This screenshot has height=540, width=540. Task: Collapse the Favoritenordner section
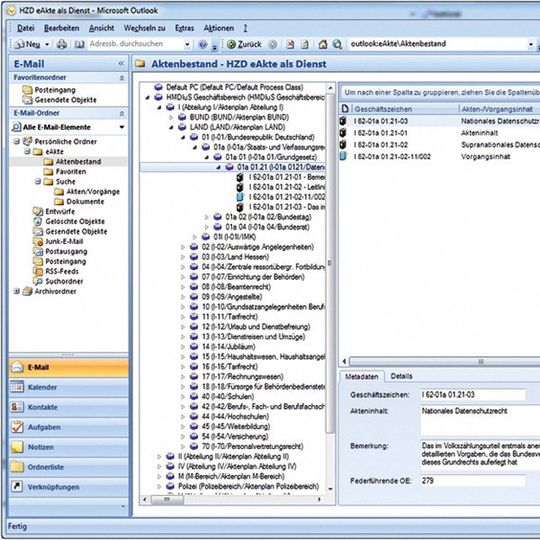tap(122, 78)
